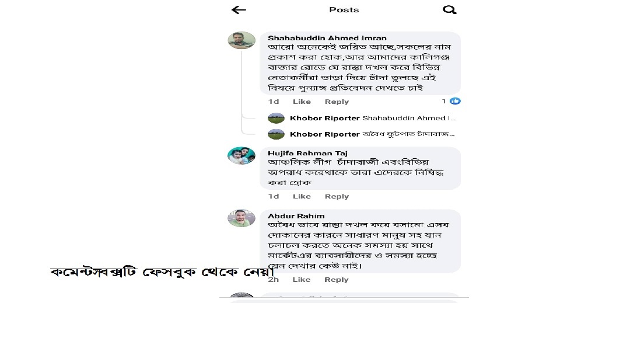Open search with the magnifier icon
The height and width of the screenshot is (362, 644).
[x=449, y=10]
